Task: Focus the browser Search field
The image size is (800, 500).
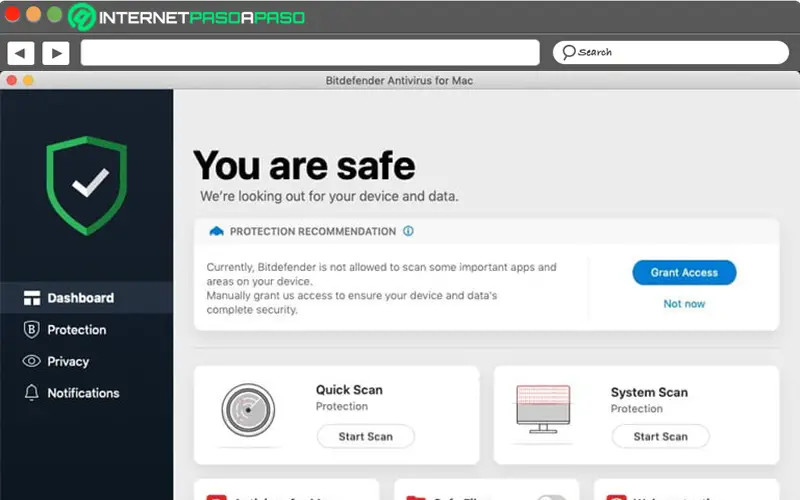Action: [671, 52]
